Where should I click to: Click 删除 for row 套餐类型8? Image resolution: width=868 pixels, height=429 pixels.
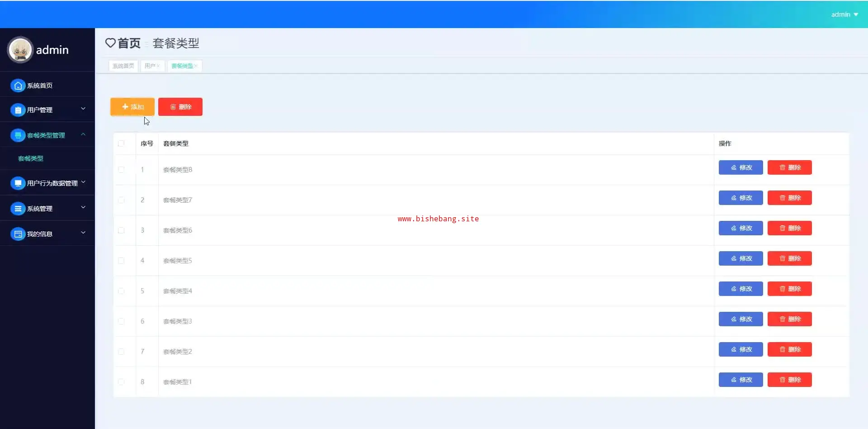tap(790, 167)
